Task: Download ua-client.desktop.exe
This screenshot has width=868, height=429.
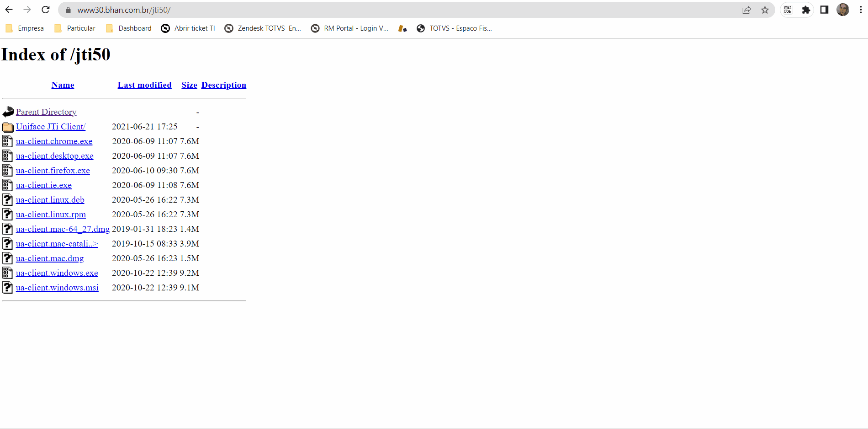Action: (x=54, y=156)
